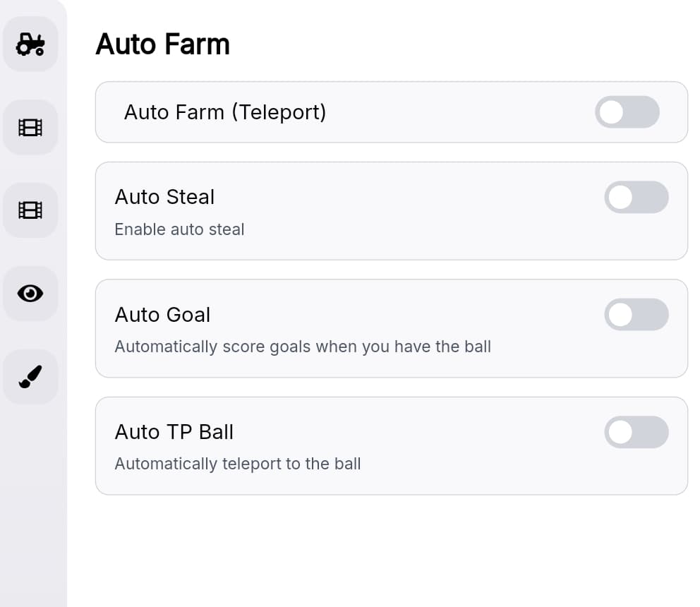Click the Auto TP Ball title text
Image resolution: width=700 pixels, height=607 pixels.
tap(174, 432)
